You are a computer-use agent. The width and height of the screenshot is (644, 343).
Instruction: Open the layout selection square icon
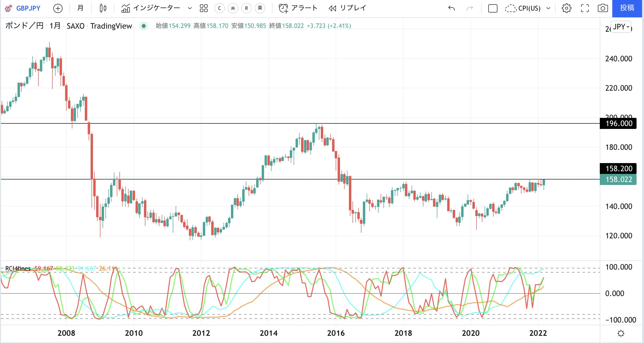point(493,8)
